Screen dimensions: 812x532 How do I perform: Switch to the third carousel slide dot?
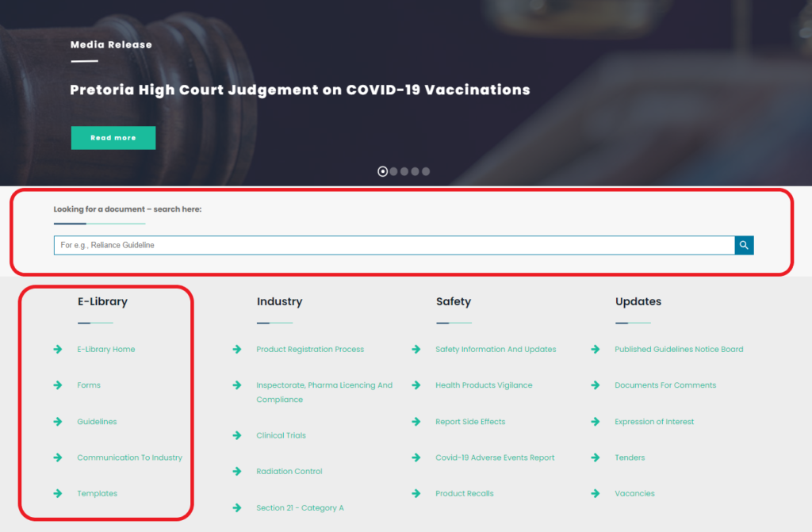click(404, 171)
